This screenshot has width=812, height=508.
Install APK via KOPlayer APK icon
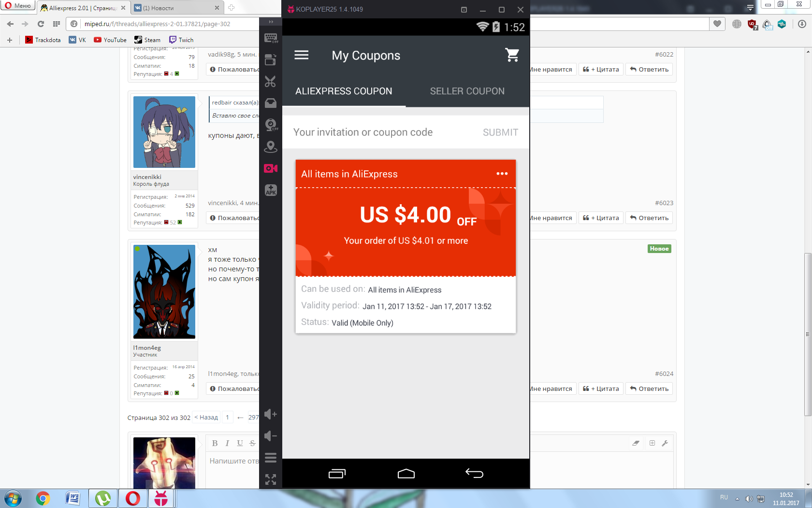tap(271, 190)
